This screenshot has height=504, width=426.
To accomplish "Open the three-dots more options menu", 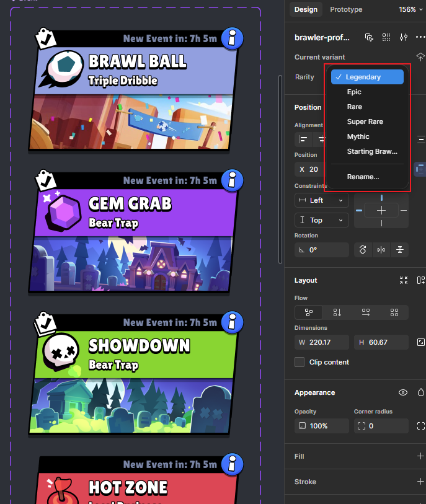I will point(420,37).
